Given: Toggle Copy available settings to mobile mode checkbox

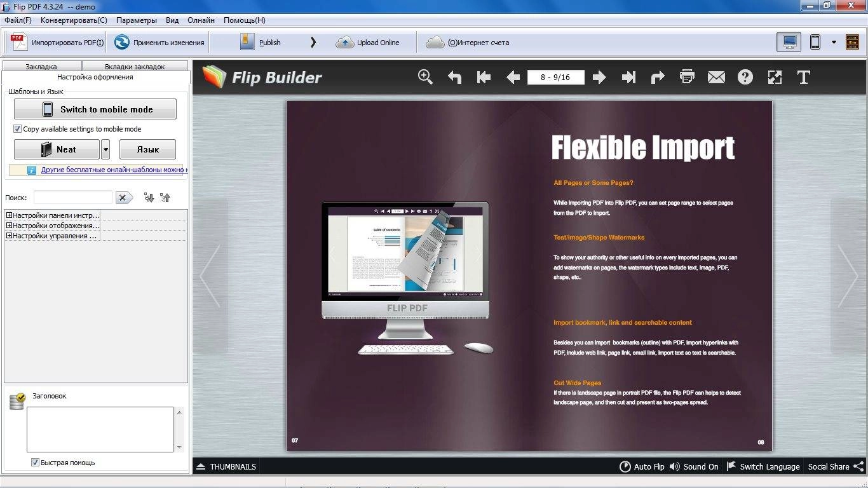Looking at the screenshot, I should point(17,129).
